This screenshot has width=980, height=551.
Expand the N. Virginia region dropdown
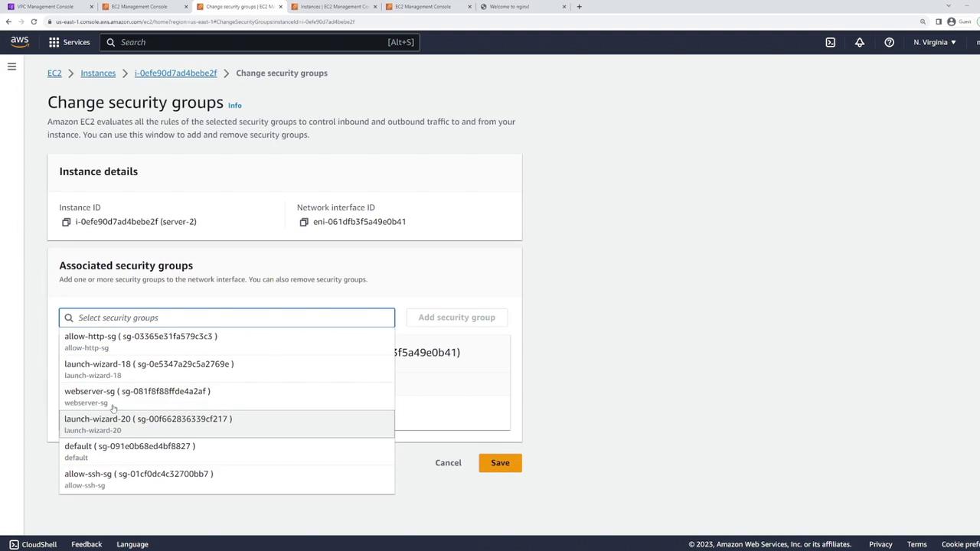pyautogui.click(x=934, y=42)
